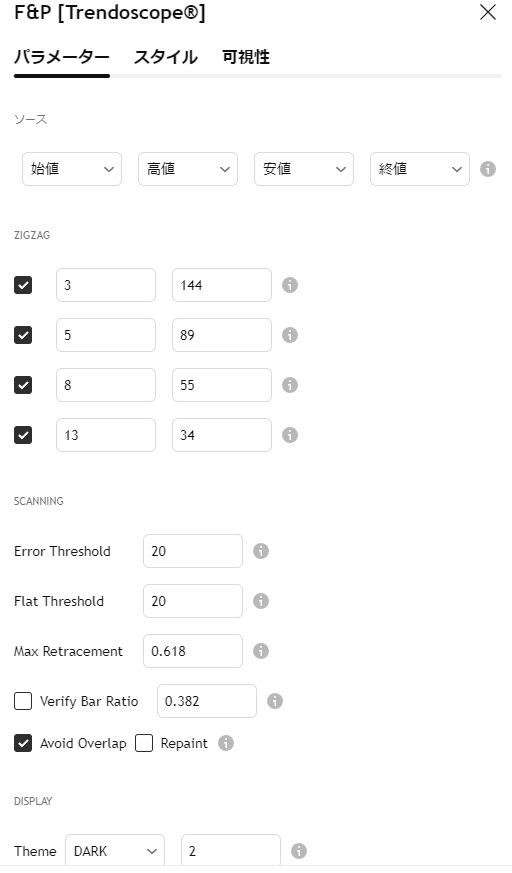This screenshot has height=873, width=512.
Task: Disable zigzag level with length 8
Action: (23, 385)
